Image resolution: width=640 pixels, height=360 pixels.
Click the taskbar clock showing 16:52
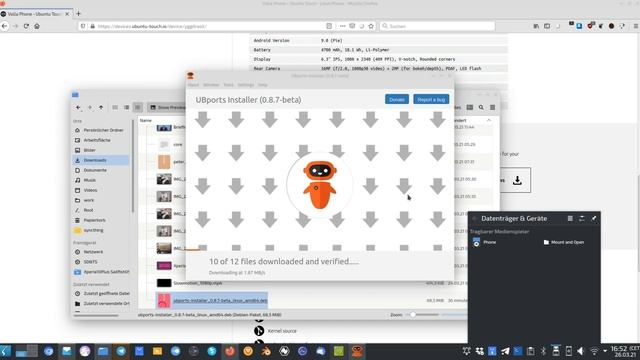625,351
